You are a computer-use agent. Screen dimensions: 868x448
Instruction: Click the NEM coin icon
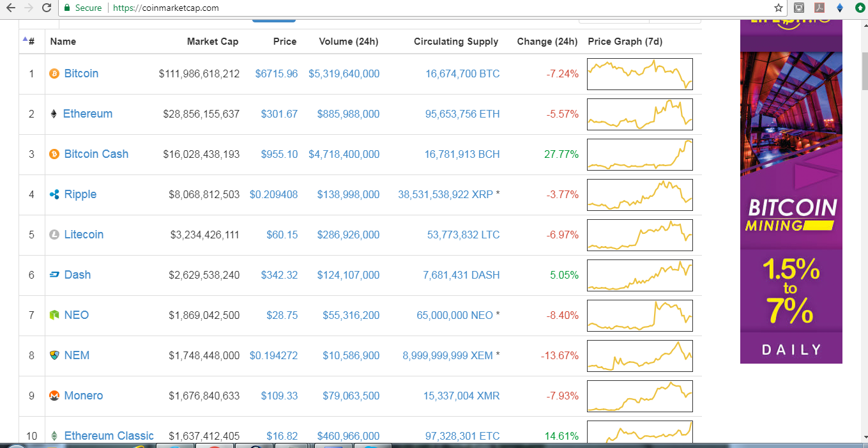coord(54,355)
